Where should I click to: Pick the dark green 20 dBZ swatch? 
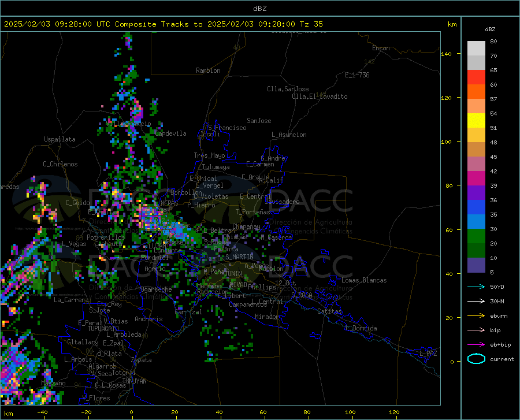[476, 251]
